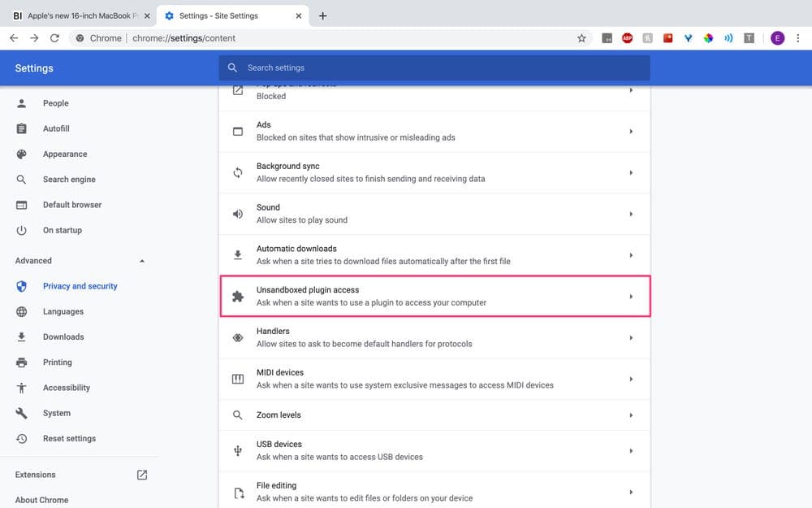Expand the Zoom levels arrow
Image resolution: width=812 pixels, height=508 pixels.
pyautogui.click(x=631, y=415)
